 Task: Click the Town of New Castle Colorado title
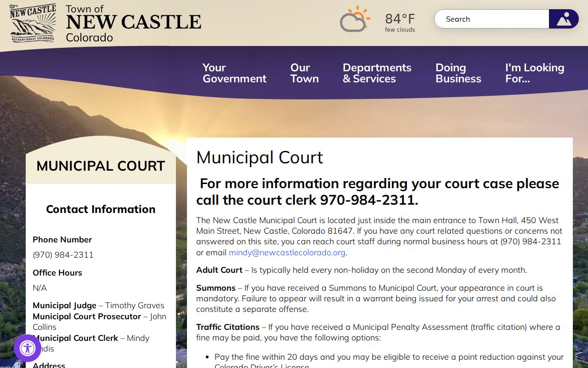133,23
